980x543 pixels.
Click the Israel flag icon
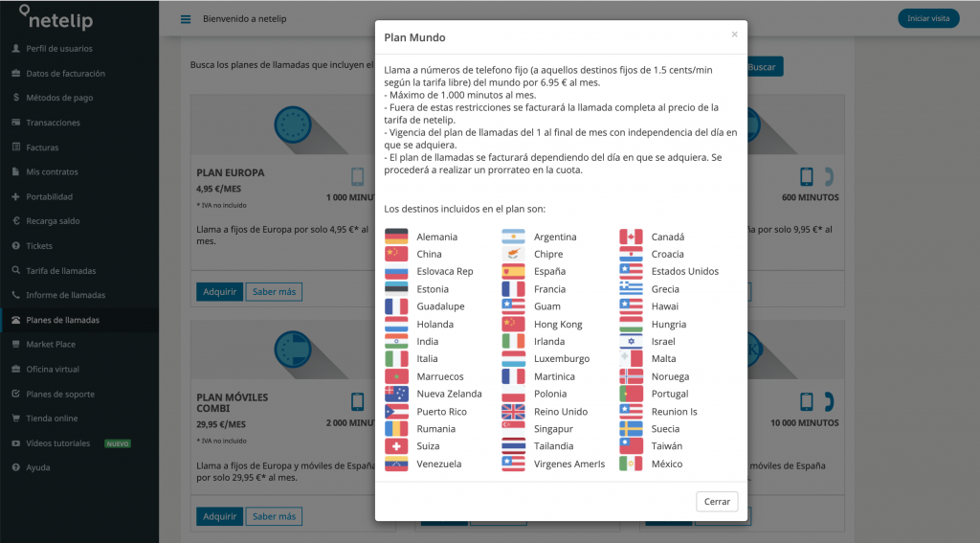tap(631, 341)
